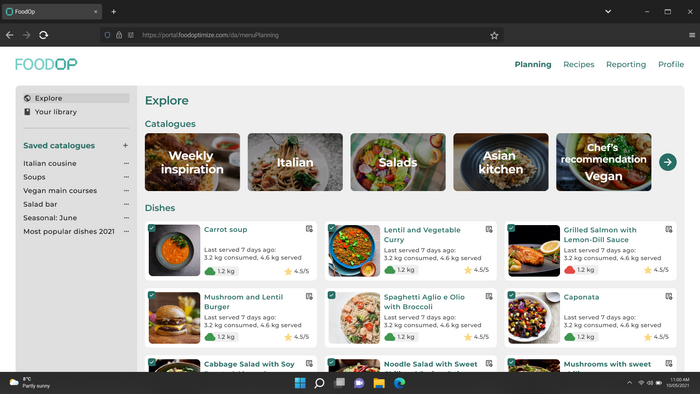700x394 pixels.
Task: Launch Microsoft Edge from taskbar
Action: click(400, 383)
